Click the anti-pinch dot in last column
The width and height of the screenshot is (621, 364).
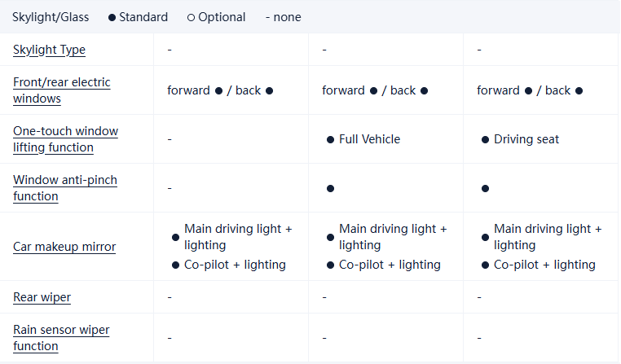(x=485, y=188)
